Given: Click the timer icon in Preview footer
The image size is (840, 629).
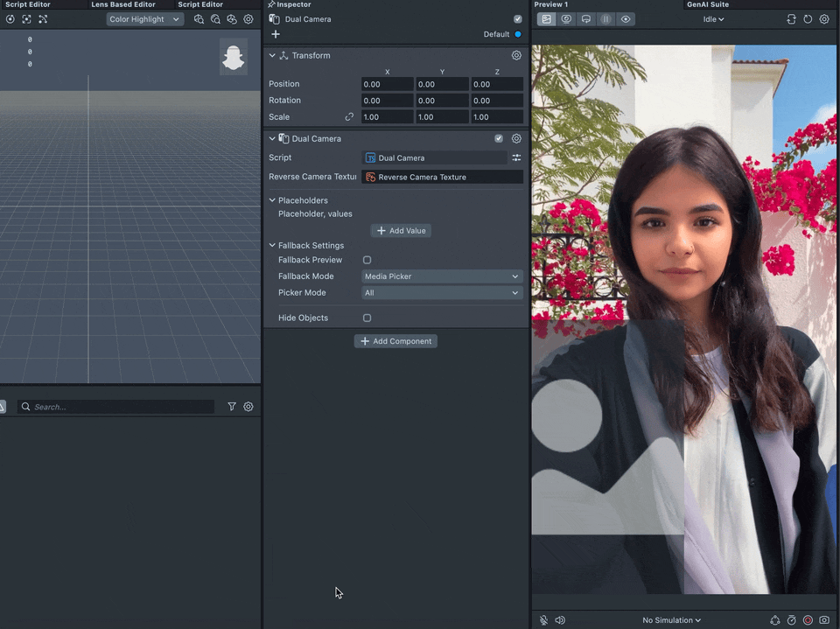Looking at the screenshot, I should click(x=791, y=620).
